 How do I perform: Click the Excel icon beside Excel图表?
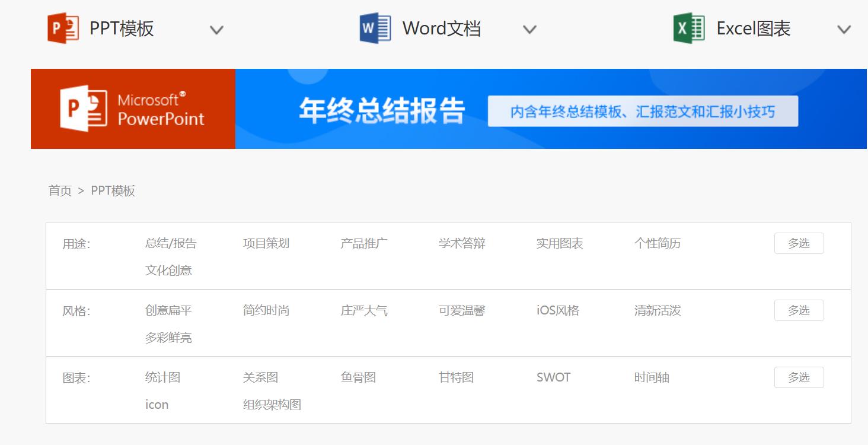click(688, 27)
